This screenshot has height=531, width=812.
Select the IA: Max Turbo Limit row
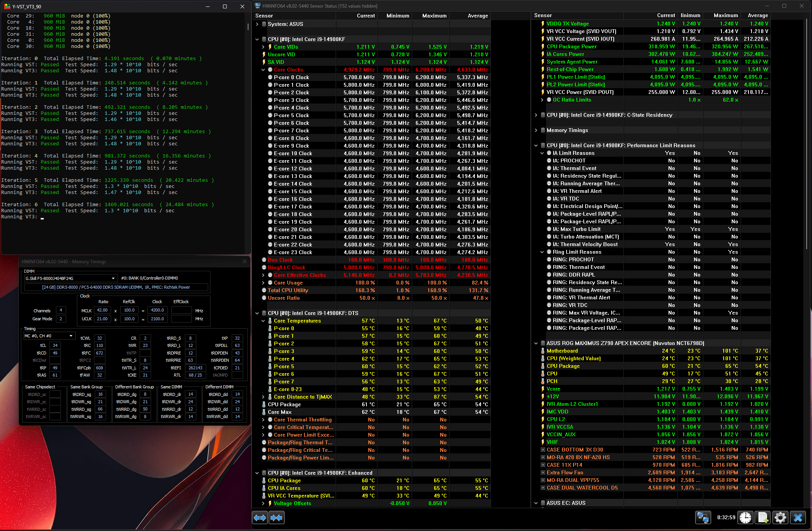[x=651, y=229]
